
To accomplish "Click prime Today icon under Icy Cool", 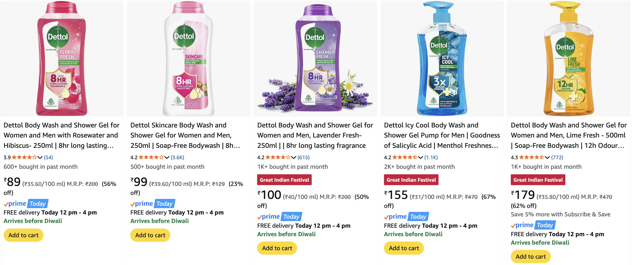I will click(x=406, y=217).
